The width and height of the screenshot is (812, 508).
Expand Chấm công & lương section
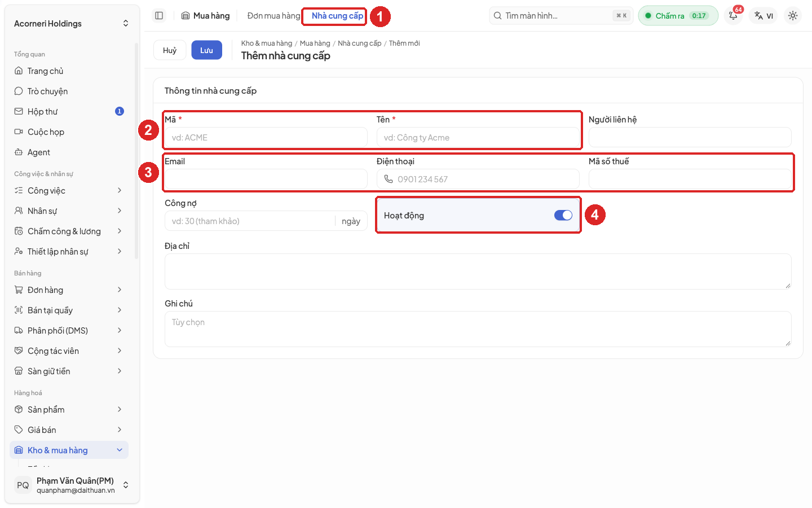(x=69, y=231)
